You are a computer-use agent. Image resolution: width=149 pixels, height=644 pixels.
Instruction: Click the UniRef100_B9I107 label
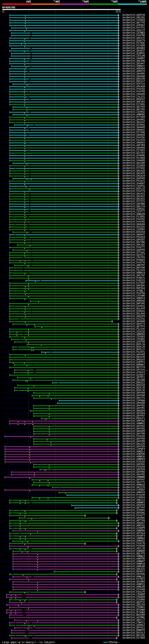click(134, 81)
